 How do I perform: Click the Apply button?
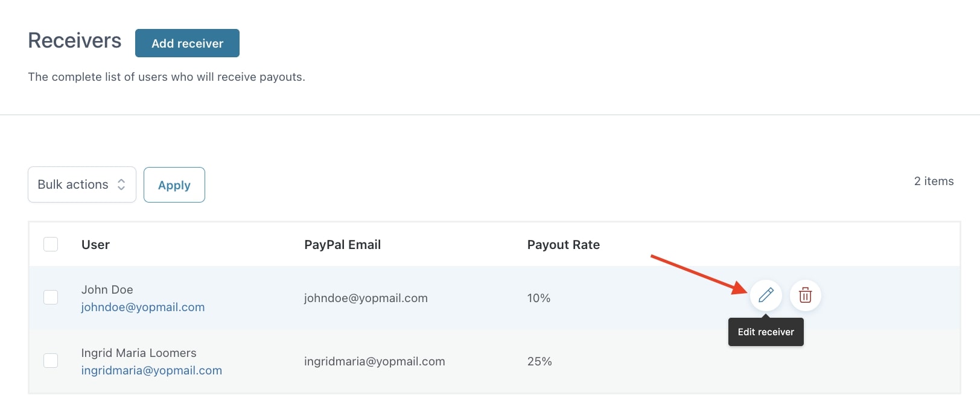174,184
